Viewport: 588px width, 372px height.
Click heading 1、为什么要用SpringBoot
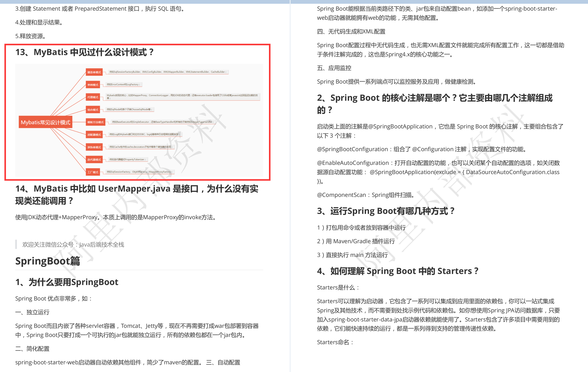click(67, 282)
